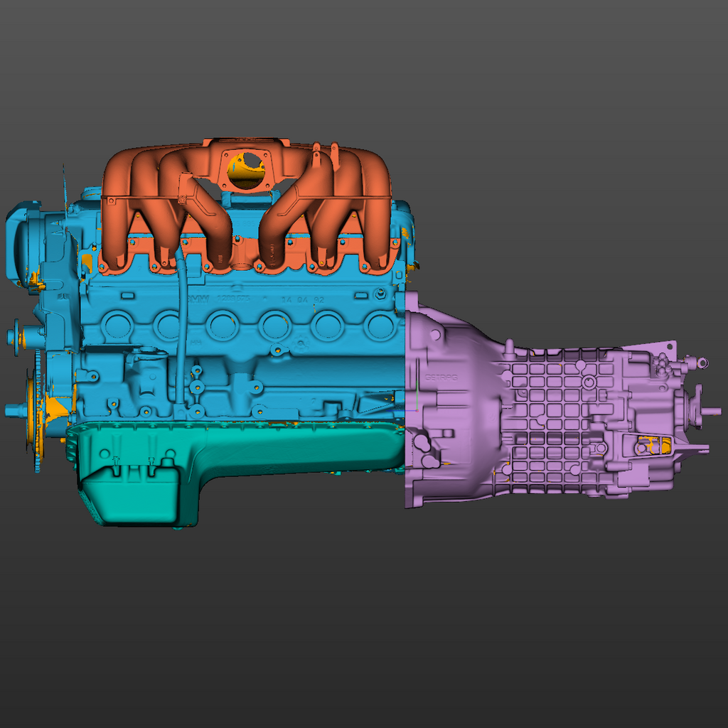Click the embossed GETRAG lettering on gearbox

point(441,378)
